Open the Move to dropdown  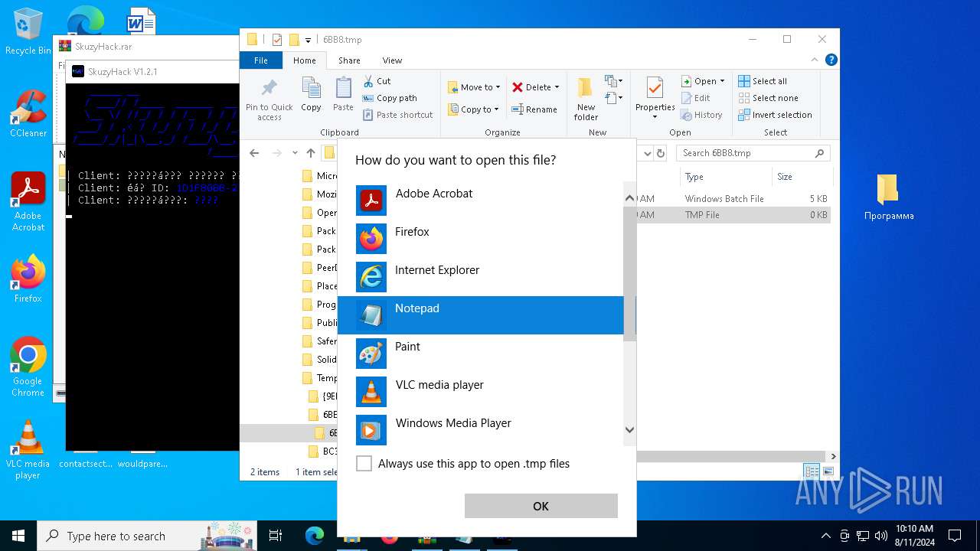[473, 87]
